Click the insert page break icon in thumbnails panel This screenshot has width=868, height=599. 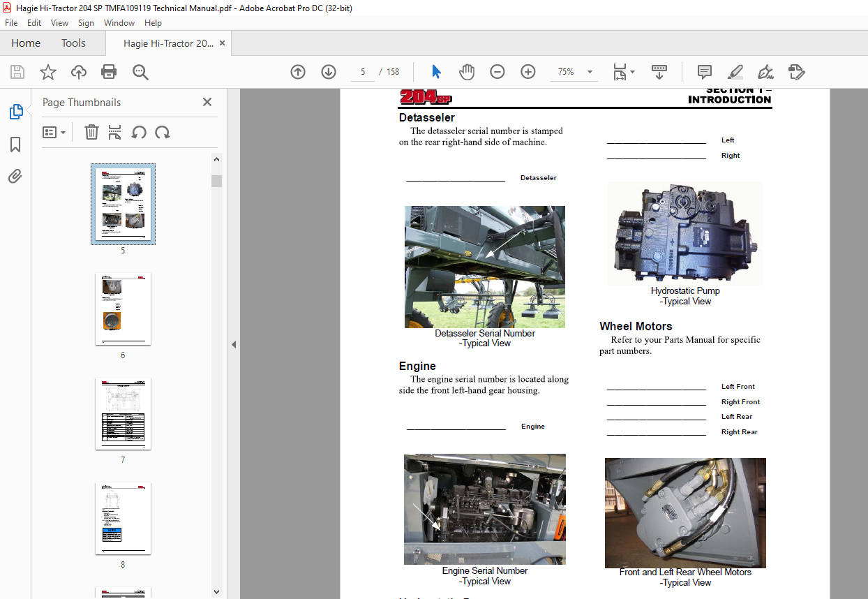coord(115,132)
